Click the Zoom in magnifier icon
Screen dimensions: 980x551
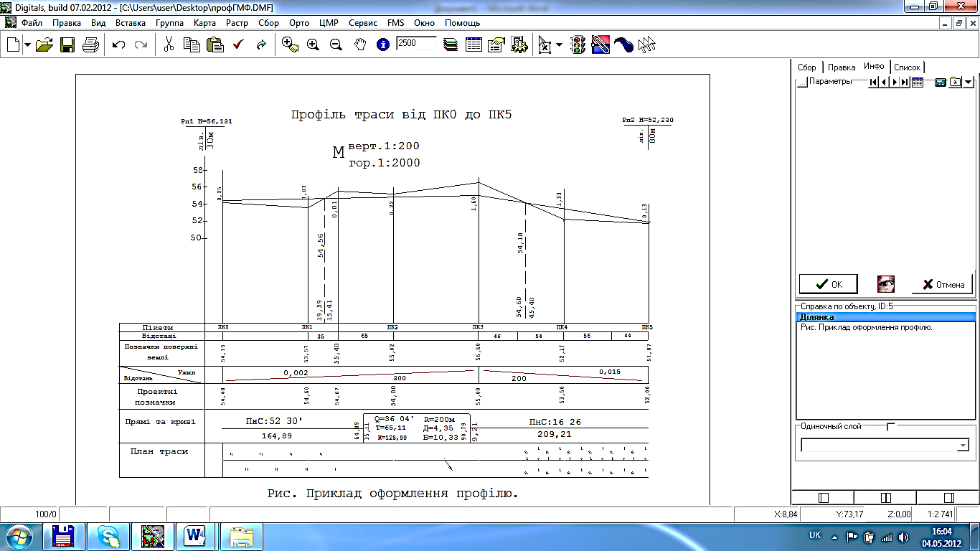pyautogui.click(x=313, y=44)
